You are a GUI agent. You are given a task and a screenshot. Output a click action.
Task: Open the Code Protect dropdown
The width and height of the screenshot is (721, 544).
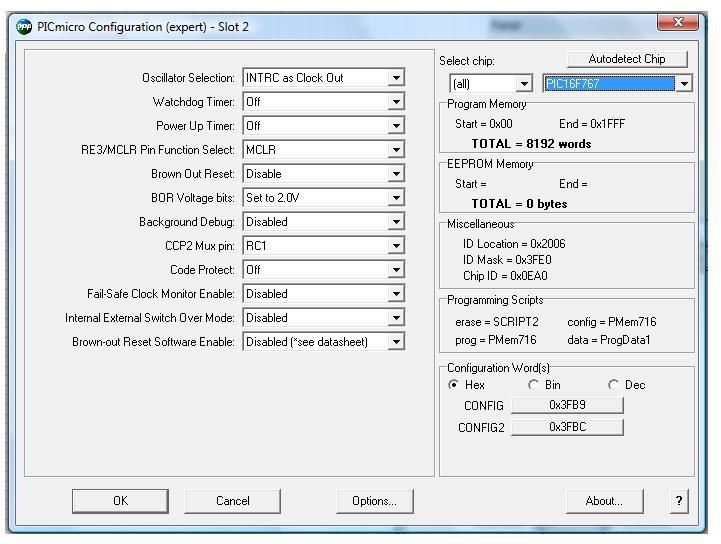pyautogui.click(x=396, y=269)
